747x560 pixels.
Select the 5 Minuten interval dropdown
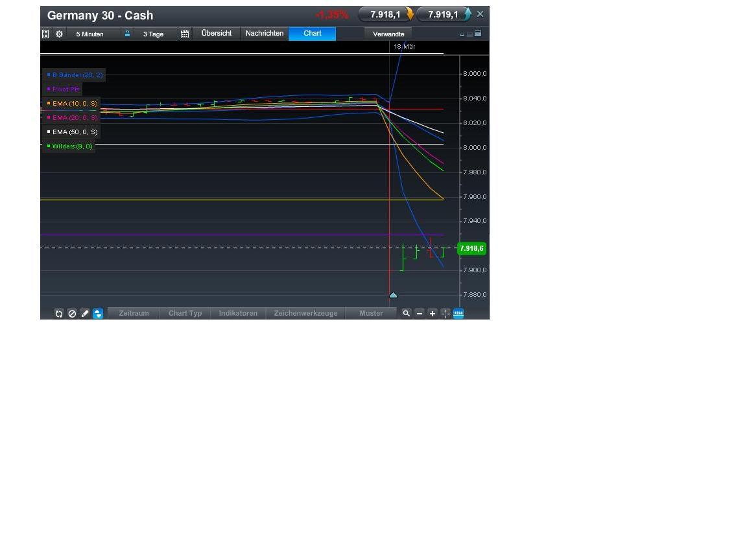89,34
